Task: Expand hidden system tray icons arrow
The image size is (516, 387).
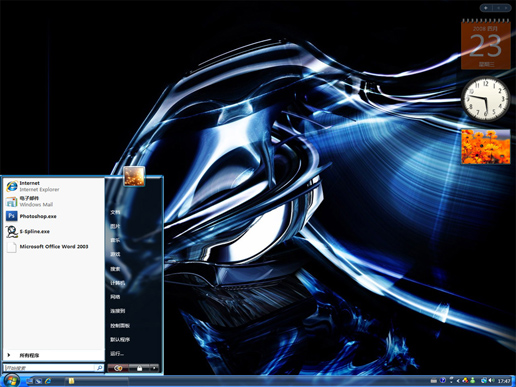Action: [x=458, y=381]
